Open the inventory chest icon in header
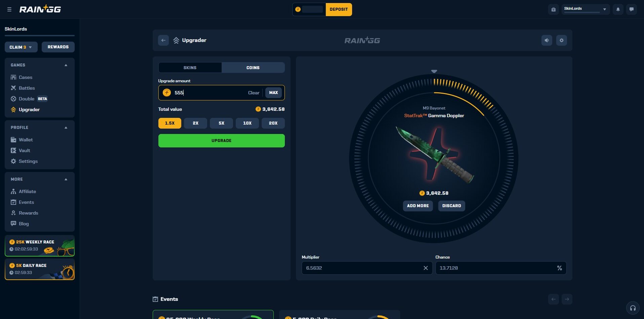This screenshot has height=319, width=644. pos(553,9)
